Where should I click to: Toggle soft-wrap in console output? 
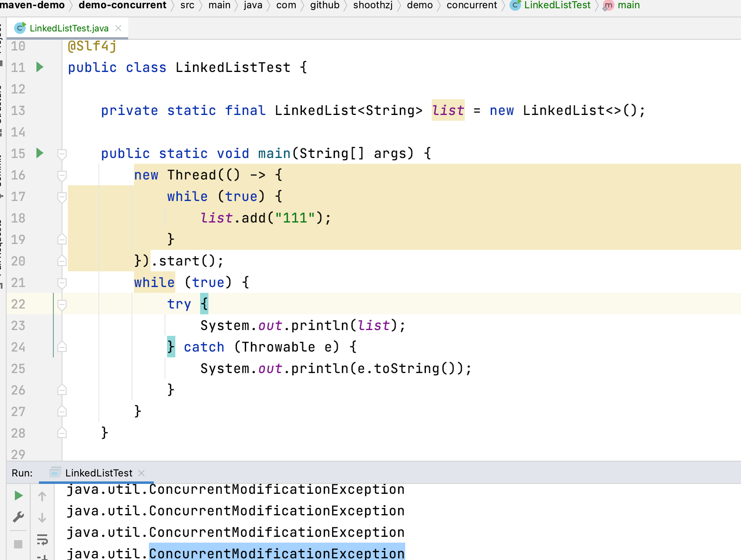(x=42, y=539)
